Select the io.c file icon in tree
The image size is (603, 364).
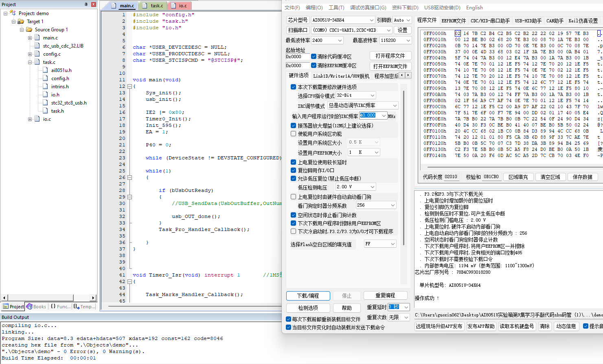tap(37, 119)
